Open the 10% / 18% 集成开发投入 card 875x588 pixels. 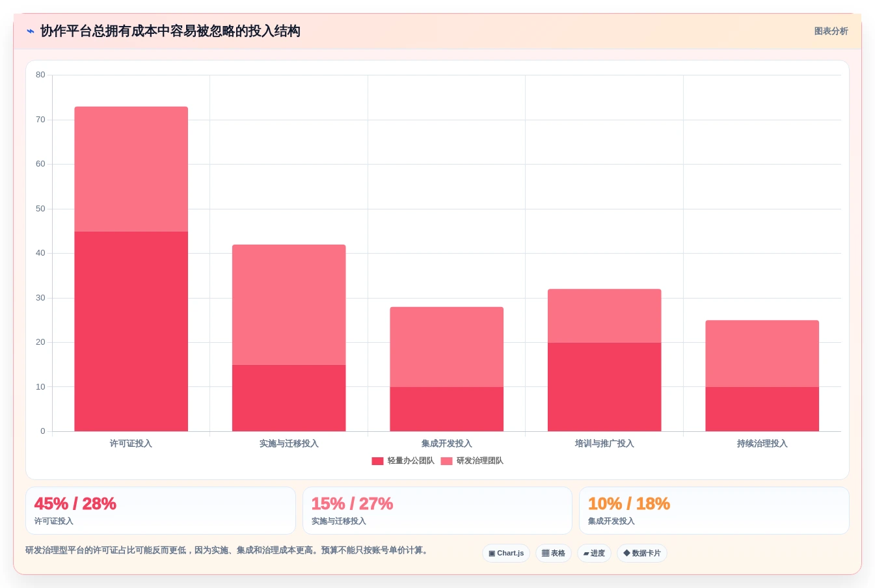coord(714,511)
